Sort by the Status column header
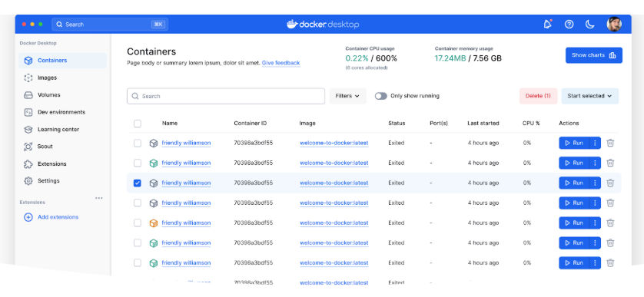The image size is (644, 297). pos(397,124)
